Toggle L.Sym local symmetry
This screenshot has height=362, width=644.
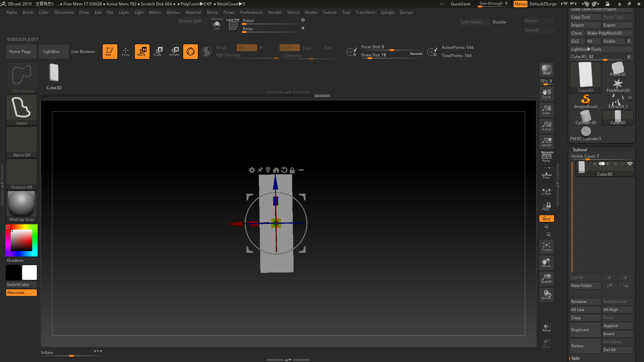click(546, 191)
